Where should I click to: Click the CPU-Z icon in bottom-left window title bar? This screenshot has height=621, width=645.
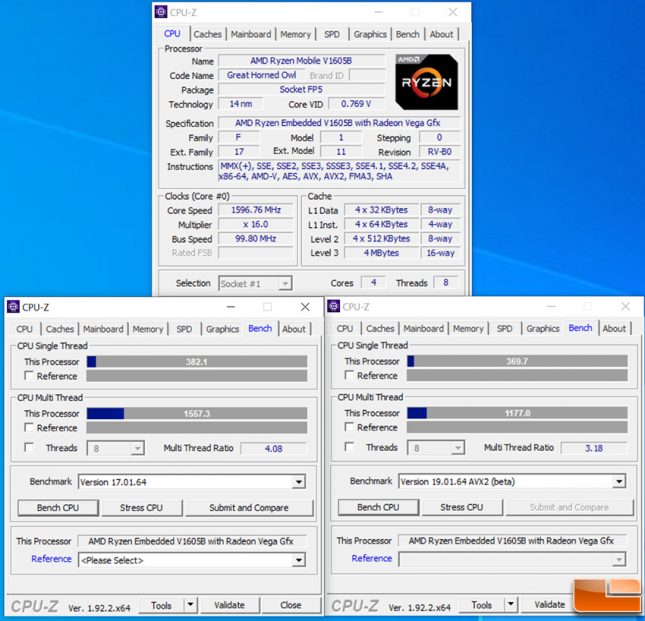click(14, 307)
